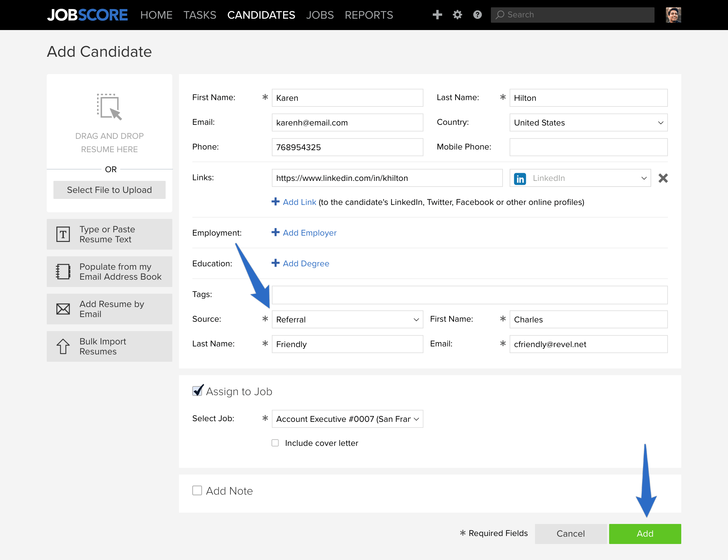Viewport: 728px width, 560px height.
Task: Click the referrer Email field cfriendly@revel.net
Action: [x=588, y=344]
